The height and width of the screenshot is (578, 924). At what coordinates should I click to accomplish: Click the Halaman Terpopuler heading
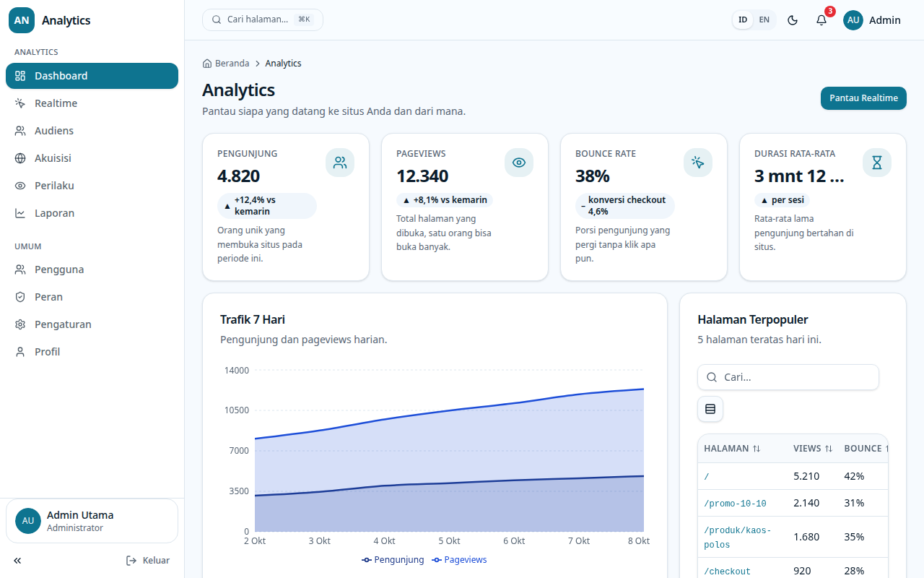[753, 319]
